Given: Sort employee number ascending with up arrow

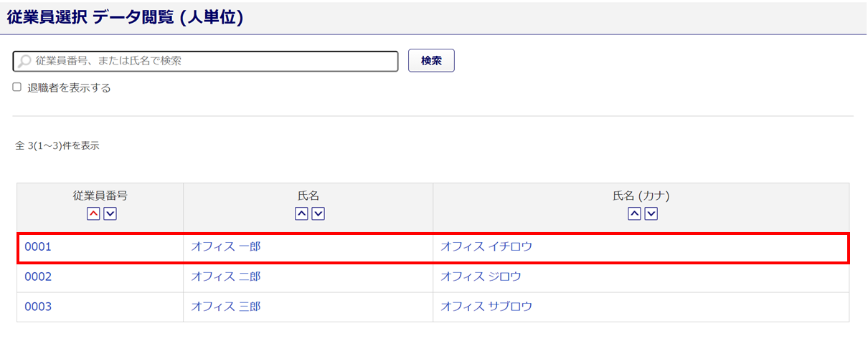Looking at the screenshot, I should click(x=93, y=213).
